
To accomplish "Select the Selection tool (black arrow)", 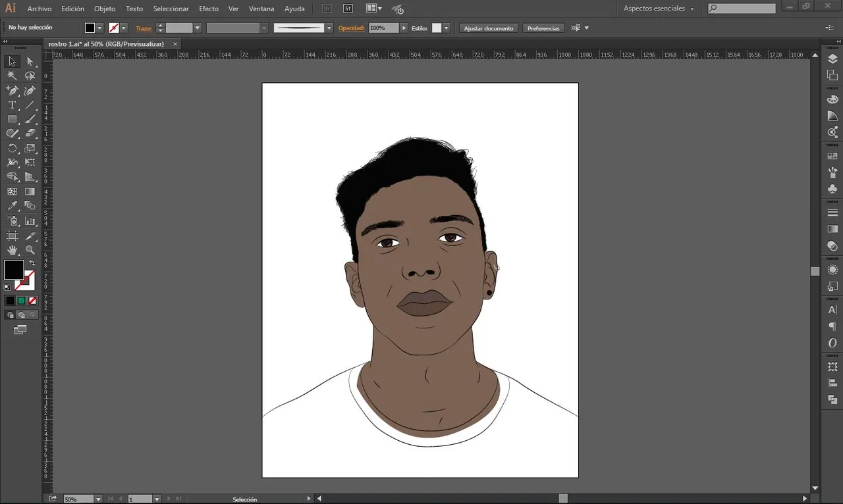I will (12, 61).
